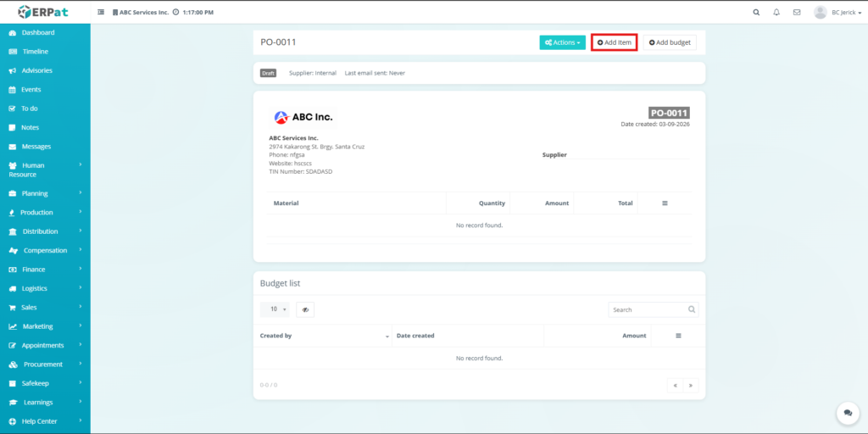This screenshot has height=434, width=868.
Task: Click the Add item button
Action: coord(614,42)
